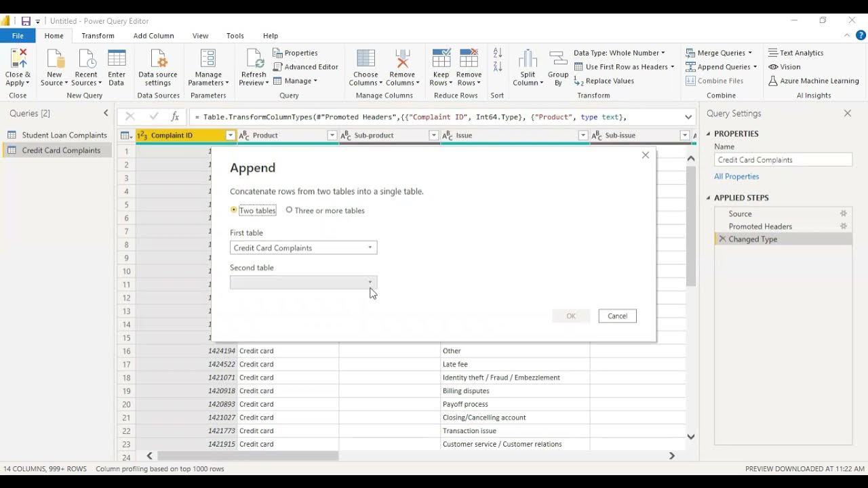The width and height of the screenshot is (868, 488).
Task: Click the Remove Columns icon
Action: click(x=402, y=59)
